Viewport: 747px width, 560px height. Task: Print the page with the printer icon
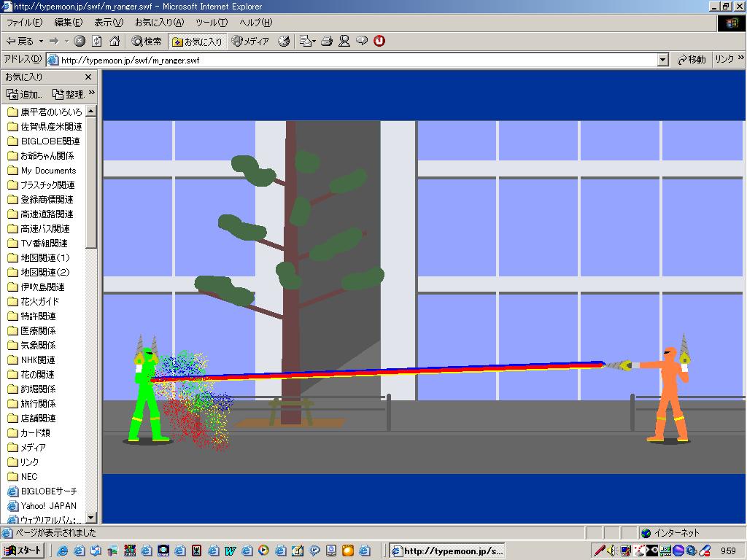326,42
